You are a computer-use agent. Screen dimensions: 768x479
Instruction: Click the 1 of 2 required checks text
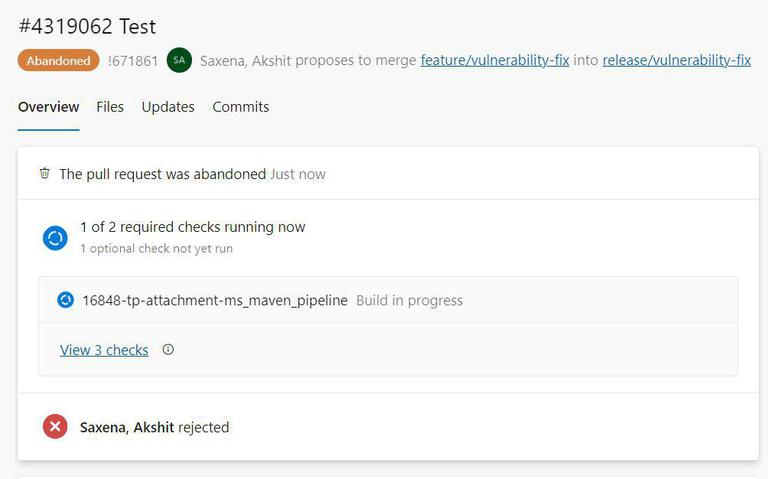pos(192,227)
